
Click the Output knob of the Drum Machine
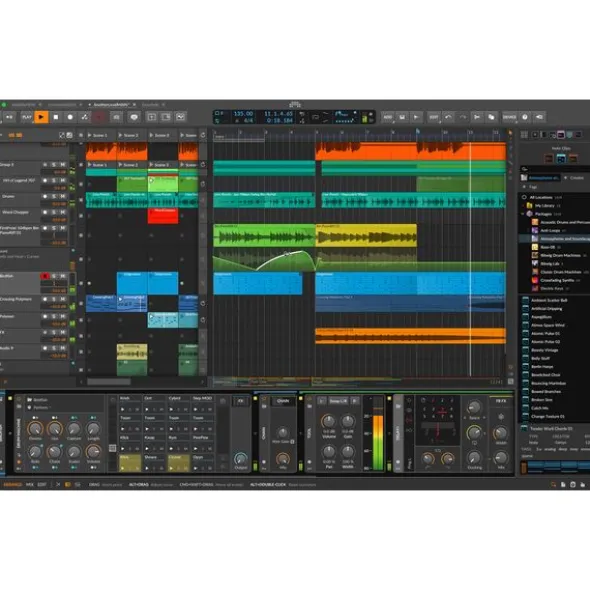241,459
